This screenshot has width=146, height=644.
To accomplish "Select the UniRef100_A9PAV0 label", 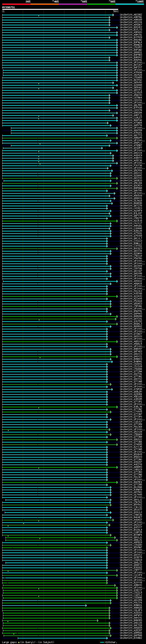I will click(131, 32).
